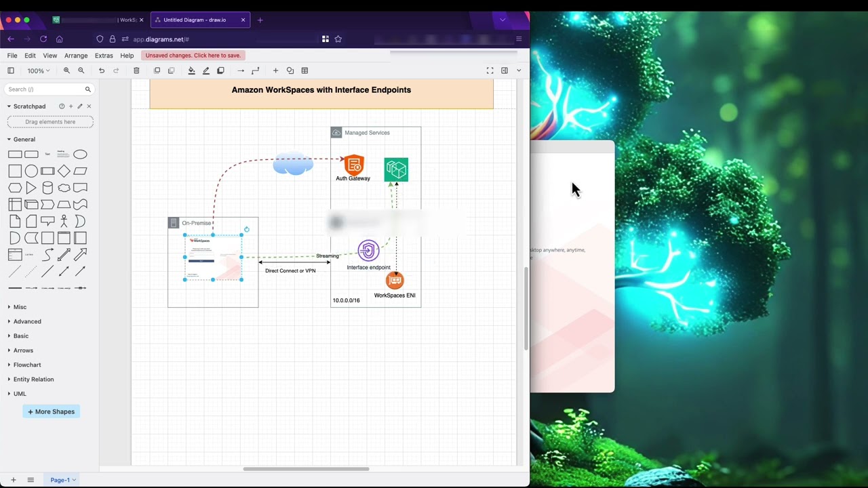Add a new page with plus icon
868x488 pixels.
[x=13, y=480]
